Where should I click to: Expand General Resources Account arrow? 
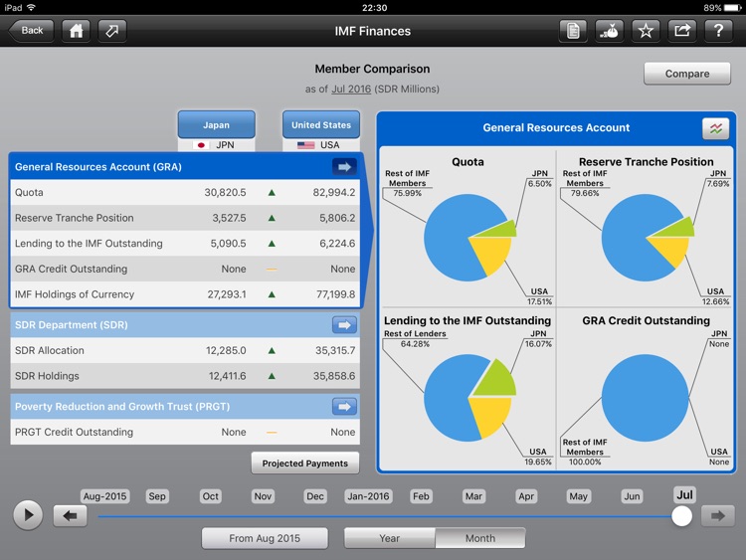(344, 166)
